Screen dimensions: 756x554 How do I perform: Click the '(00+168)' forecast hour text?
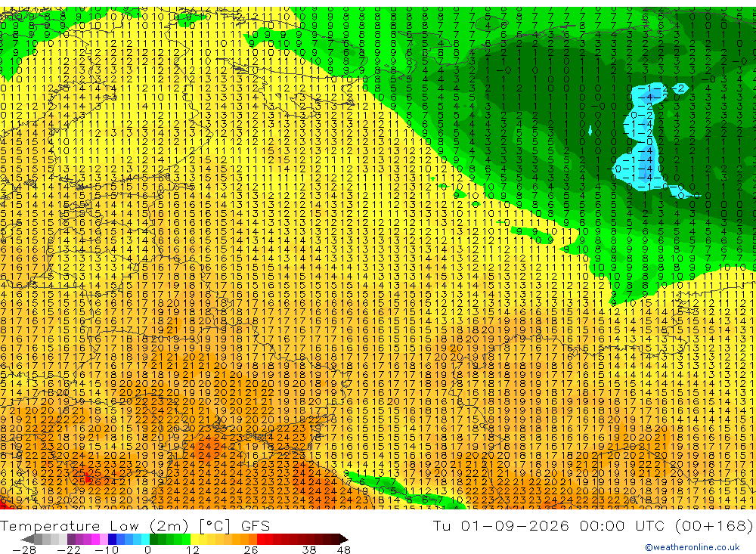(714, 525)
